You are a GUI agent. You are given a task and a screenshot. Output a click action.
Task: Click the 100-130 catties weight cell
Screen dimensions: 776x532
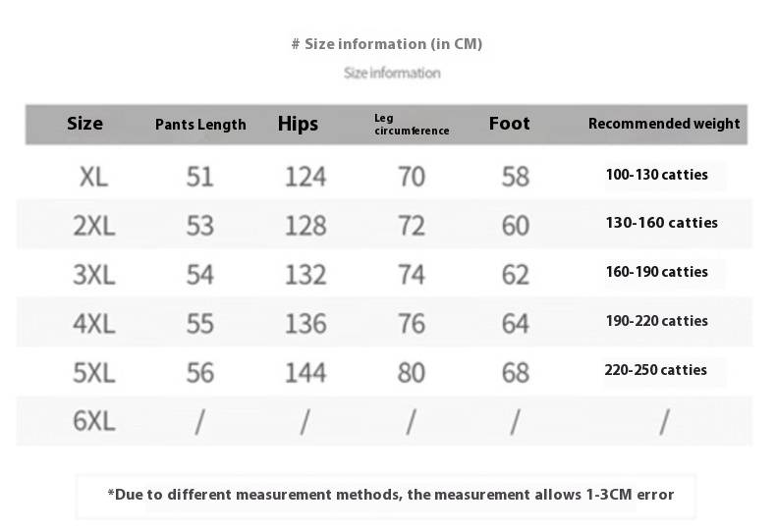point(657,175)
